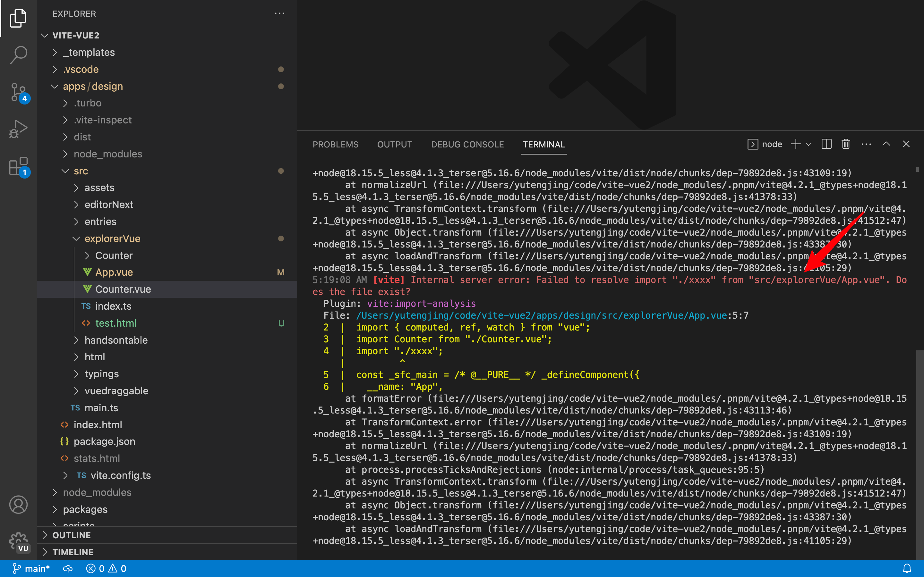This screenshot has width=924, height=577.
Task: Create a new terminal with plus icon
Action: (796, 144)
